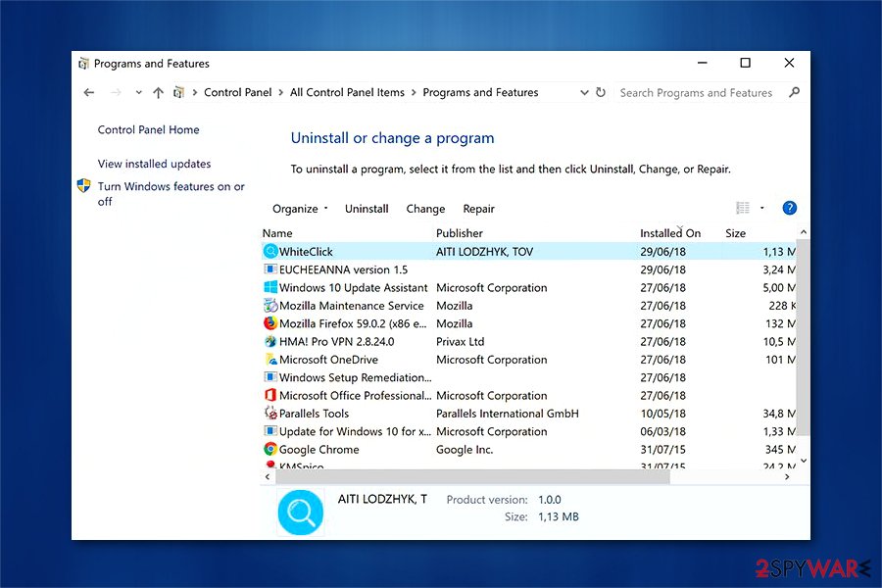The width and height of the screenshot is (882, 588).
Task: Click Uninstall in the toolbar
Action: (x=367, y=209)
